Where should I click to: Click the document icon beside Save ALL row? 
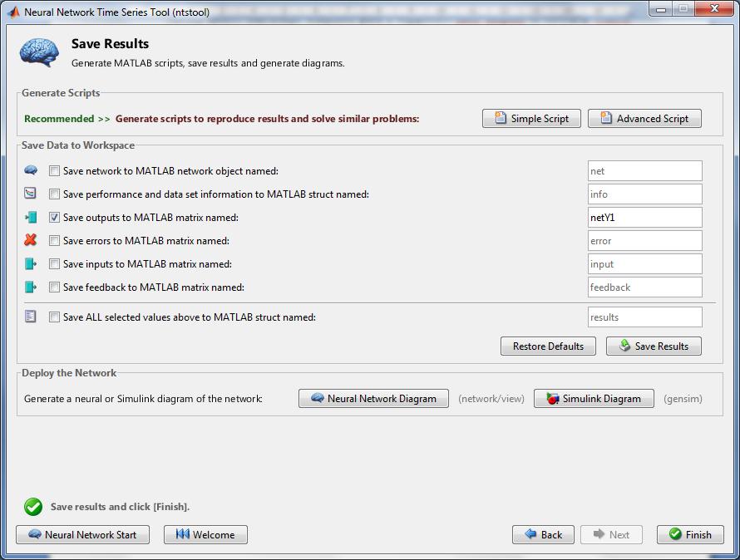point(30,316)
